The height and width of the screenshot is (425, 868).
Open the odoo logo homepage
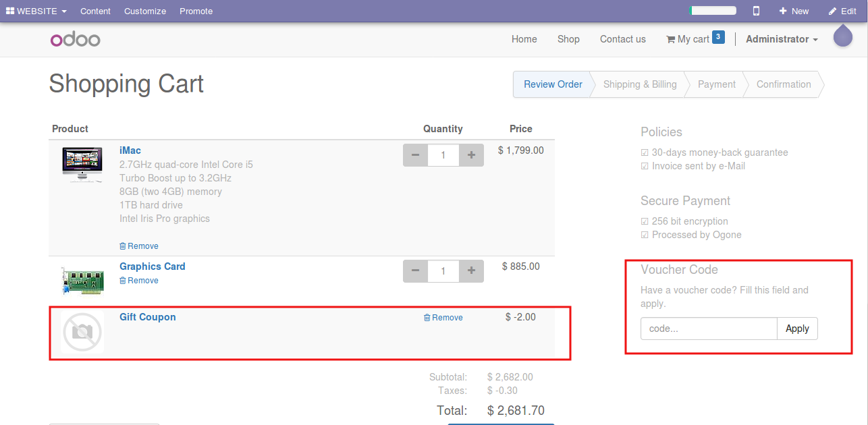75,39
